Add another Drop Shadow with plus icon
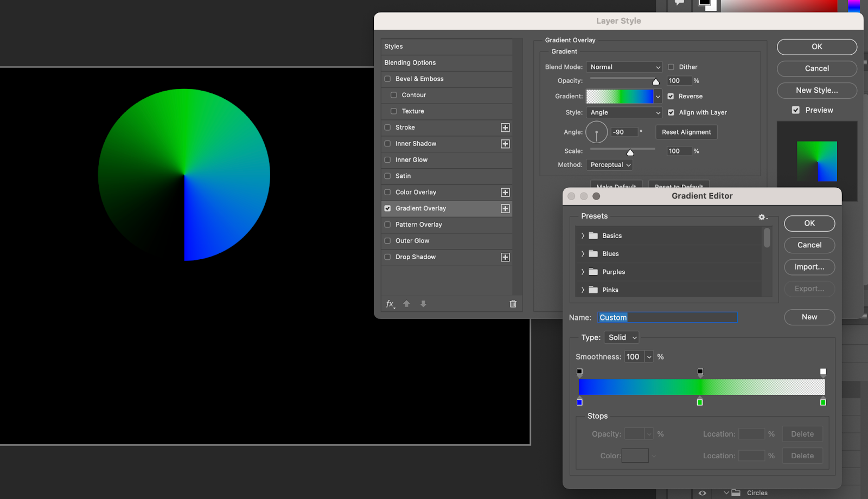This screenshot has width=868, height=499. tap(505, 257)
